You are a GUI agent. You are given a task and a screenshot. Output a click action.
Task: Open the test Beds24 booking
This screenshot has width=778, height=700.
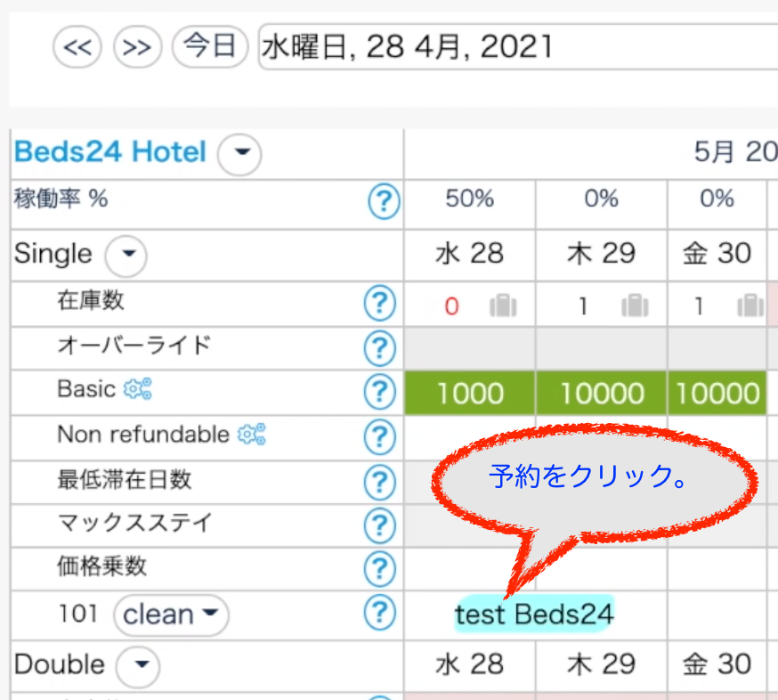click(x=534, y=615)
